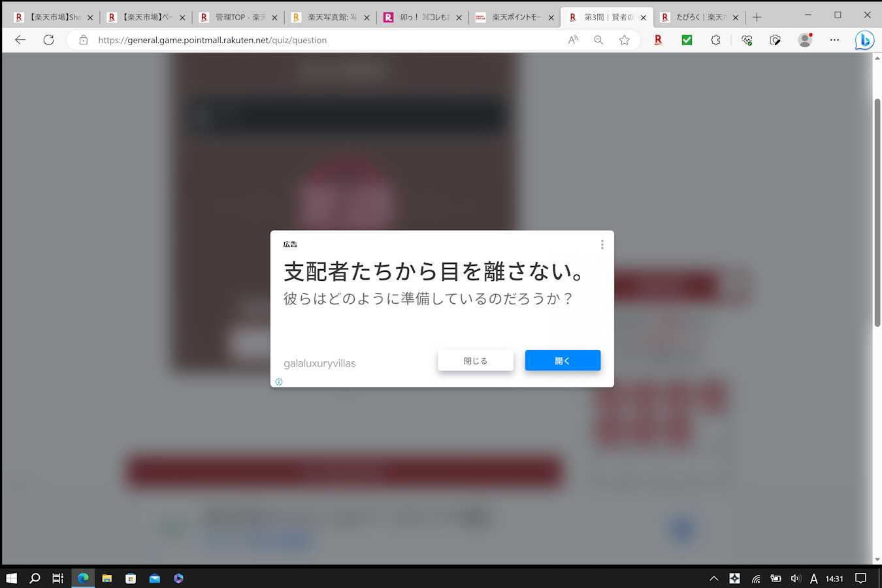Viewport: 882px width, 588px height.
Task: Open the ad options three-dot menu
Action: point(602,244)
